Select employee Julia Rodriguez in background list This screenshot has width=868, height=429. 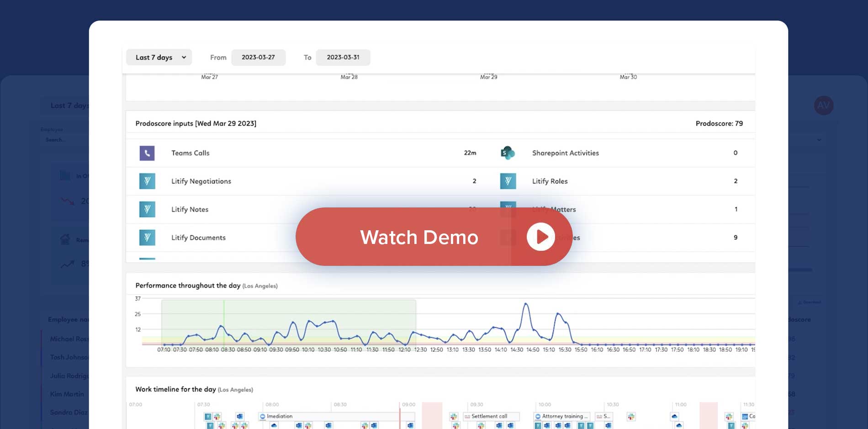pos(69,376)
